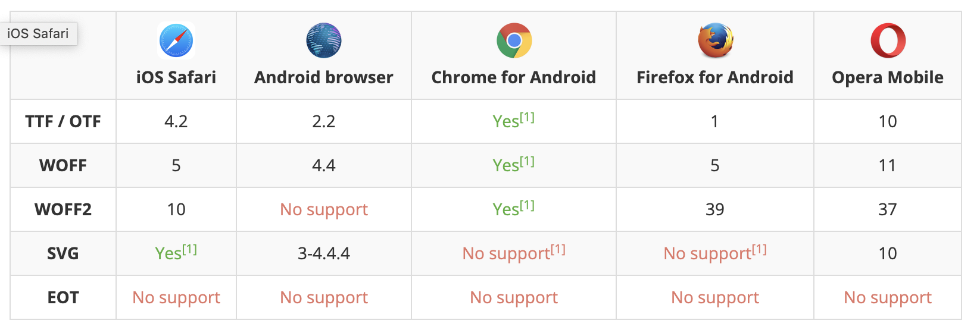Click the TTF / OTF row header
The width and height of the screenshot is (980, 333).
tap(63, 121)
